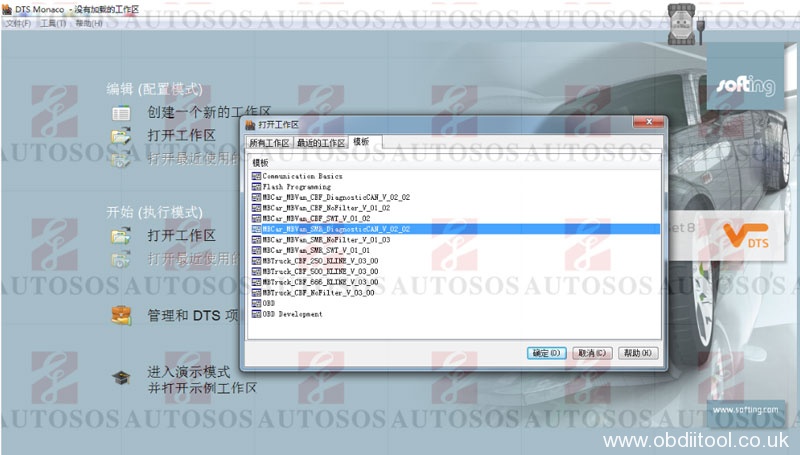800x455 pixels.
Task: Click the OBD Development template icon
Action: tap(256, 314)
